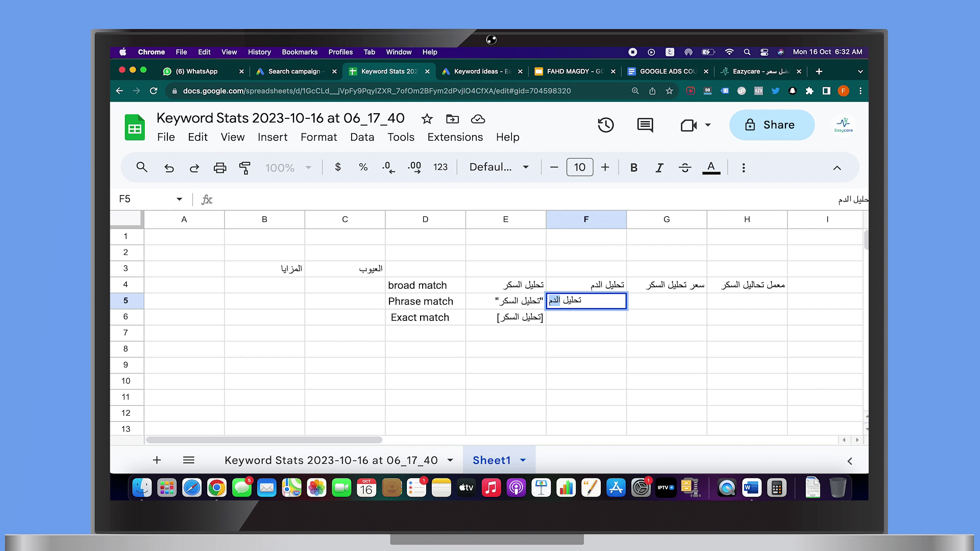This screenshot has height=551, width=980.
Task: Undo the last action
Action: click(x=169, y=167)
